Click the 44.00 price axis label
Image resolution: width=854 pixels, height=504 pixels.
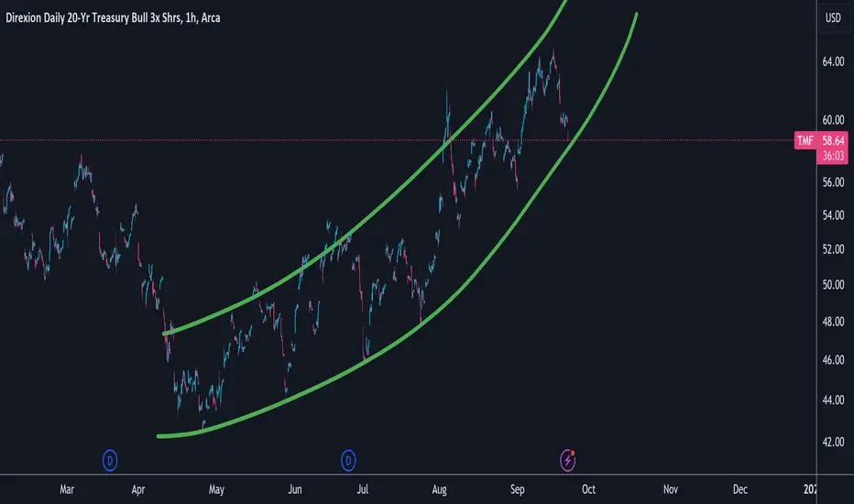833,400
